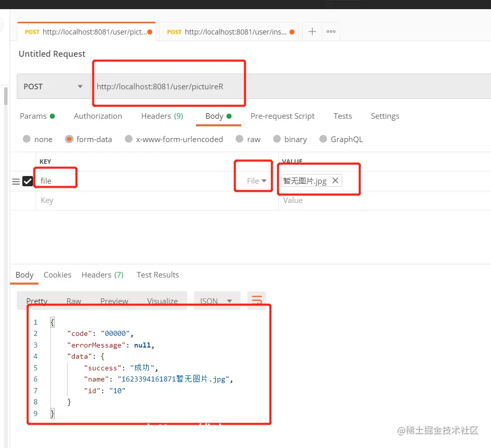Viewport: 491px width, 448px height.
Task: Open the File type dropdown for key
Action: [x=256, y=181]
